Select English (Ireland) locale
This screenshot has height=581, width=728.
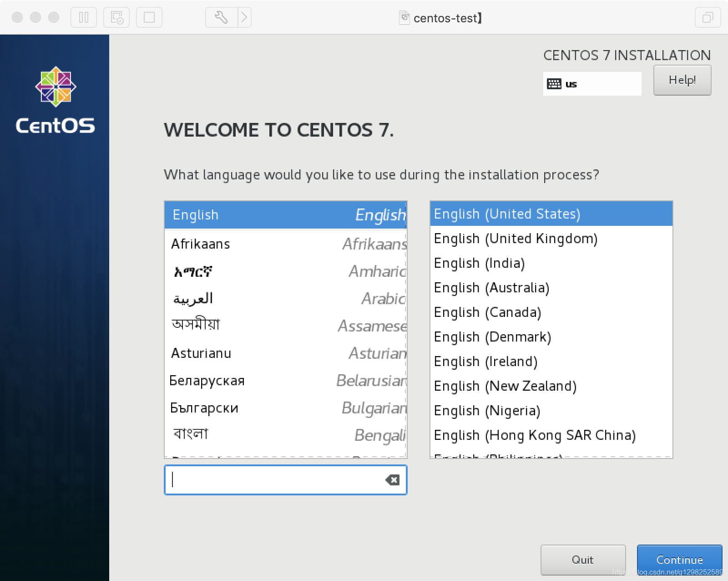tap(551, 362)
